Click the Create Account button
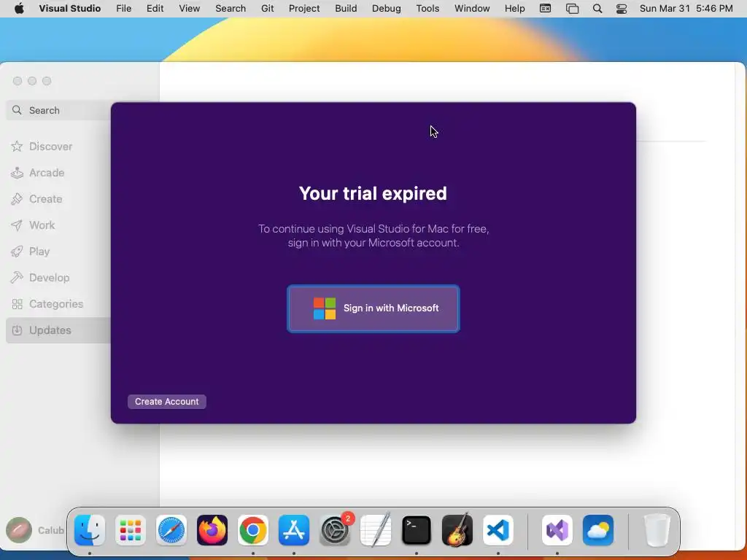The image size is (747, 560). click(x=167, y=402)
